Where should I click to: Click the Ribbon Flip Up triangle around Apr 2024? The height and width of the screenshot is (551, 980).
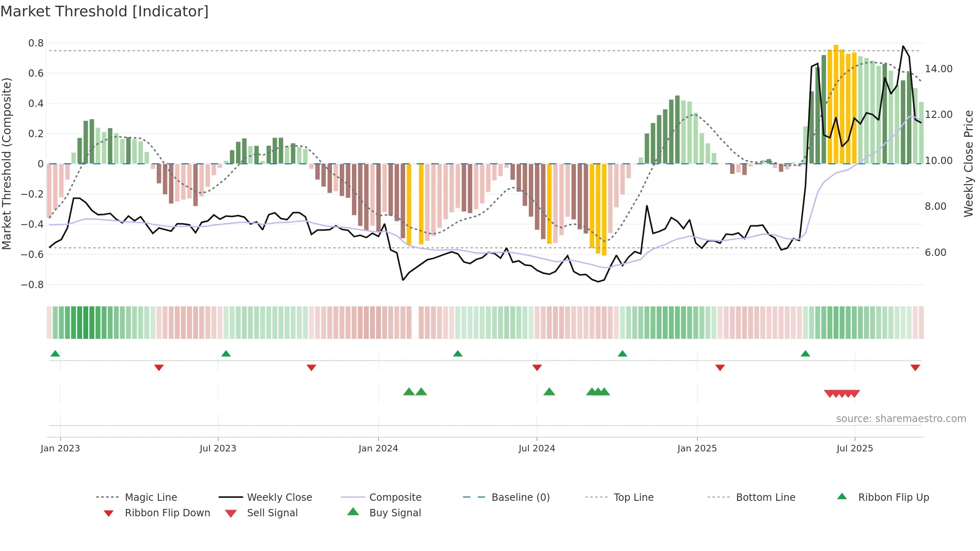click(458, 353)
